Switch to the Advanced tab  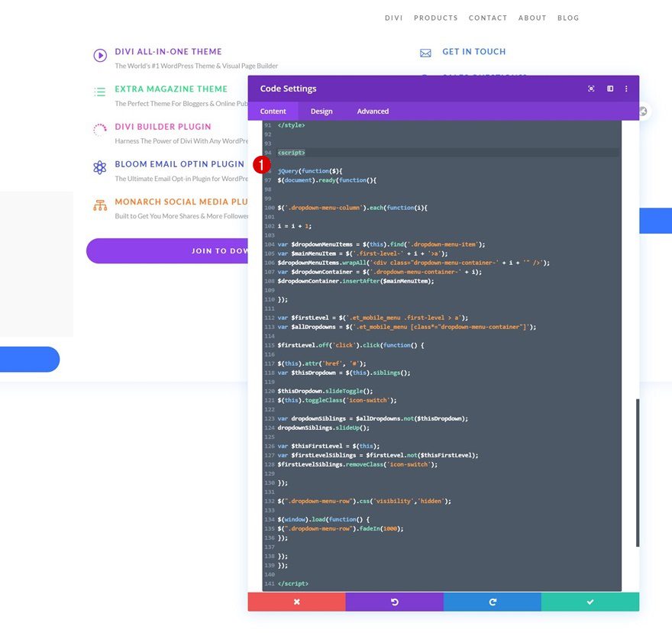click(x=373, y=111)
